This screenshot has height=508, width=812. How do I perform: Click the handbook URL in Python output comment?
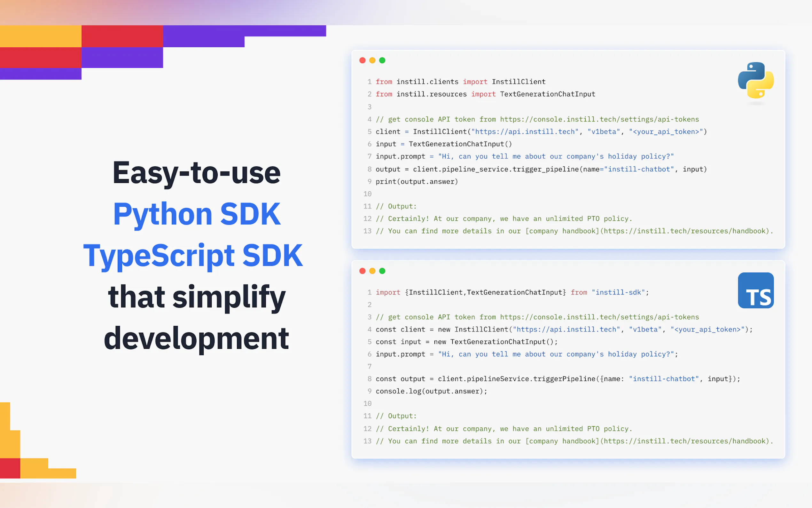point(685,231)
